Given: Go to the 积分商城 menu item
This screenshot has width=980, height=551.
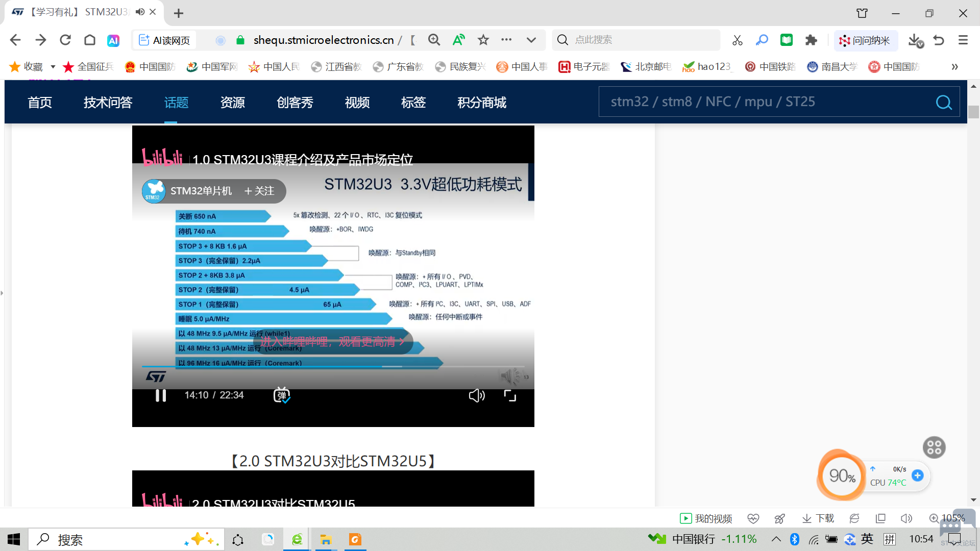Looking at the screenshot, I should (481, 103).
